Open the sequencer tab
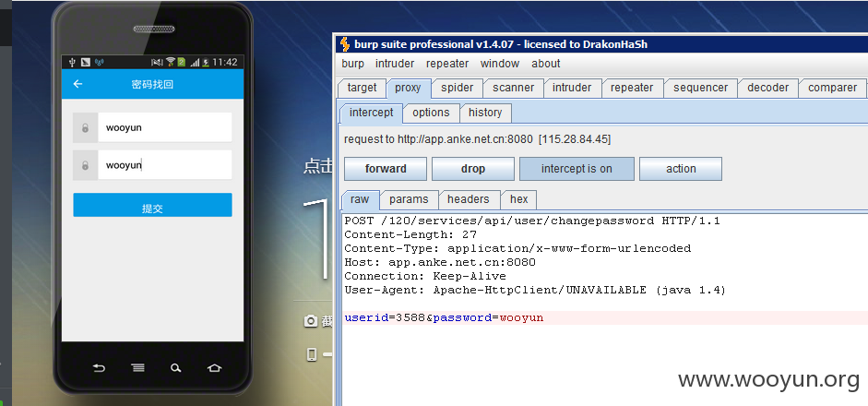The image size is (868, 406). click(x=700, y=88)
